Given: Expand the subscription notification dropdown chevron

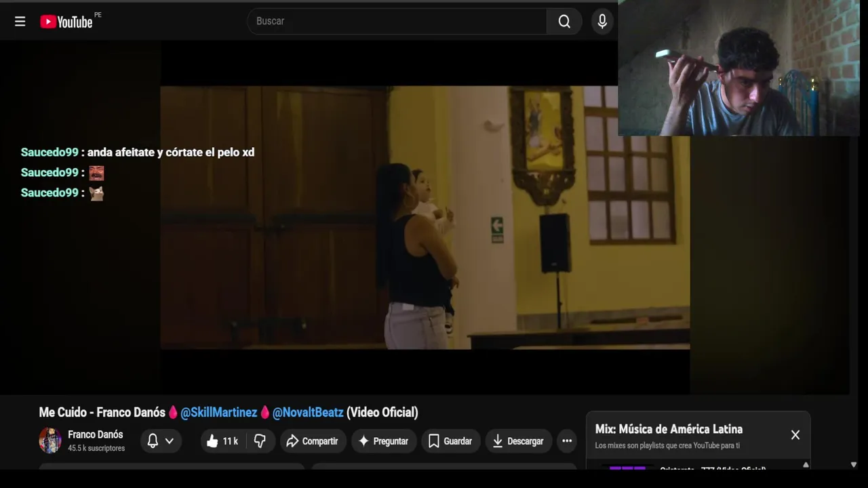Looking at the screenshot, I should 170,441.
